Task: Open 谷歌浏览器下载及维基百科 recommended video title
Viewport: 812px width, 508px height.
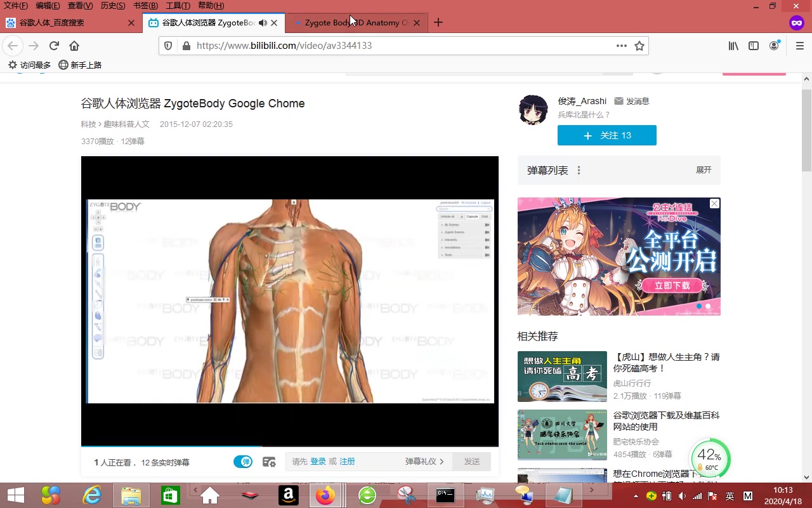Action: coord(666,421)
